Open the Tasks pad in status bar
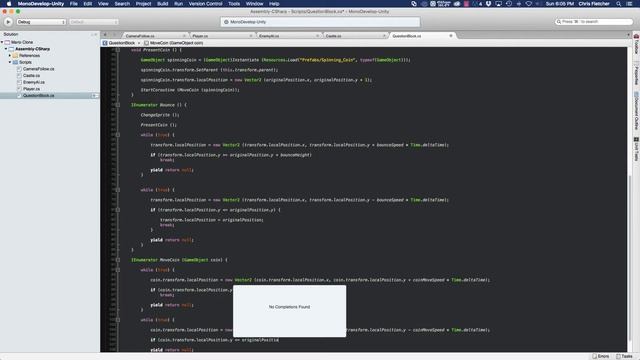 pyautogui.click(x=624, y=356)
